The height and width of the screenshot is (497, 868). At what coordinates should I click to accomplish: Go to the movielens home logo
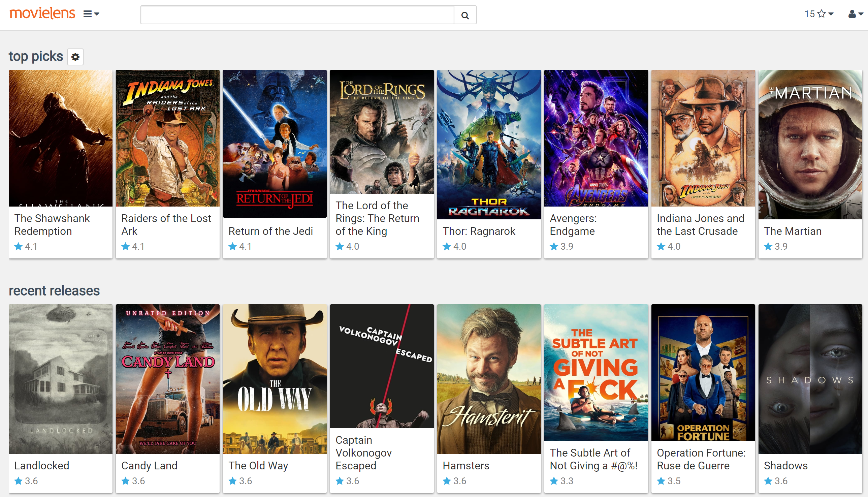point(42,13)
